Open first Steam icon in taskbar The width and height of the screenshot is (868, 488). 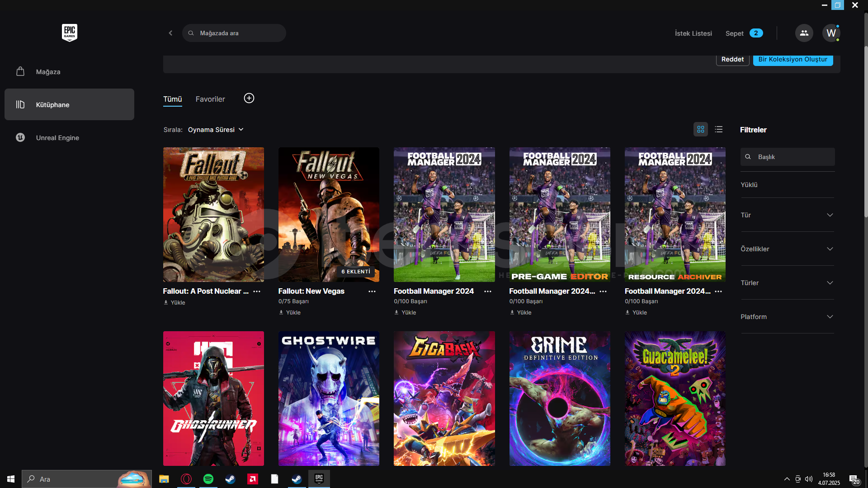coord(230,479)
